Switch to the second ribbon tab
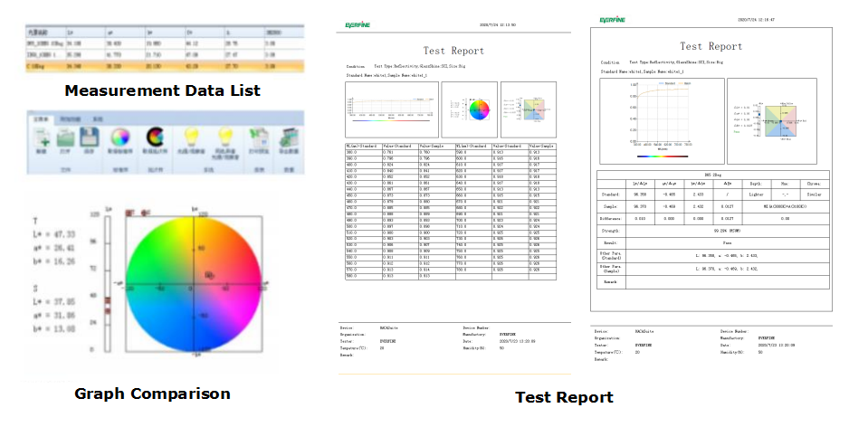Image resolution: width=868 pixels, height=427 pixels. pyautogui.click(x=71, y=118)
